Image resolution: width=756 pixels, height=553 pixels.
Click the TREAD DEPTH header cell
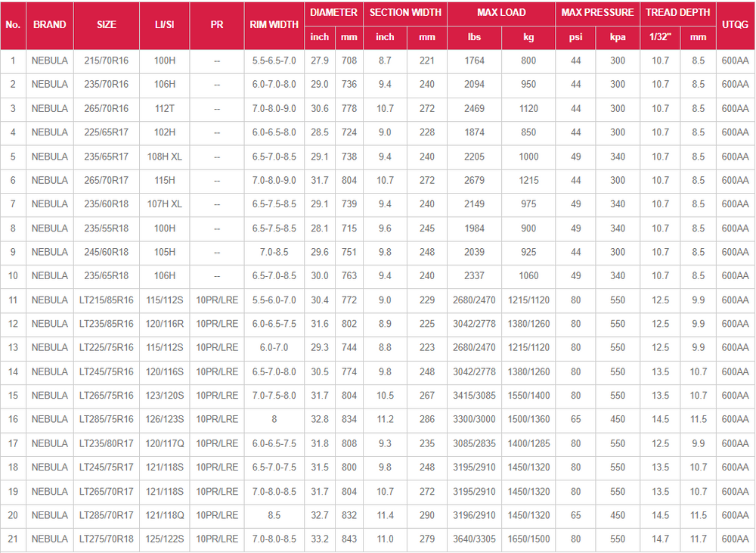click(677, 13)
